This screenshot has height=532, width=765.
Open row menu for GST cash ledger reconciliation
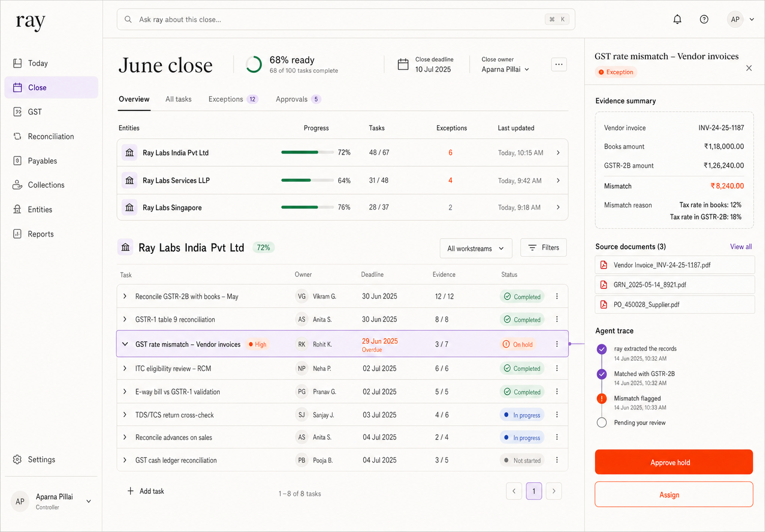tap(557, 460)
